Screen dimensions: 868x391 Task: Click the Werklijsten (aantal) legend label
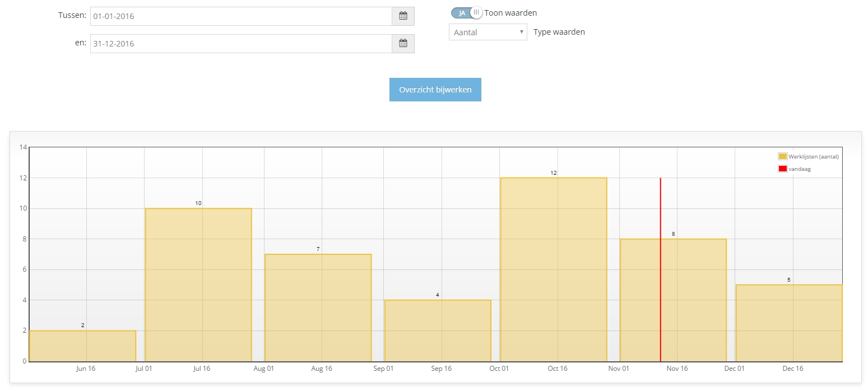(813, 157)
